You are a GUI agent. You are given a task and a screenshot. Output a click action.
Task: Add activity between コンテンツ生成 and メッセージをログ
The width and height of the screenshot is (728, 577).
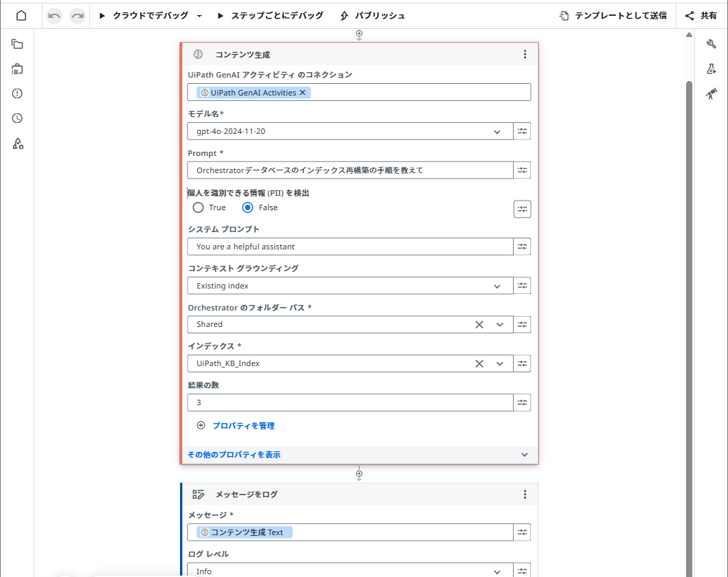click(359, 474)
